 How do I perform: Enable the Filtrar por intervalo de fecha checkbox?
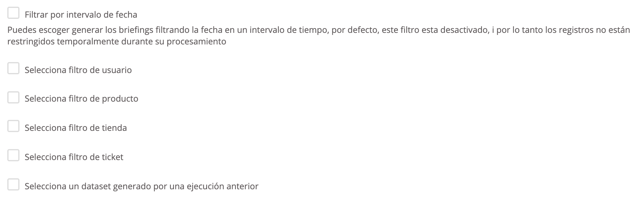click(x=13, y=13)
